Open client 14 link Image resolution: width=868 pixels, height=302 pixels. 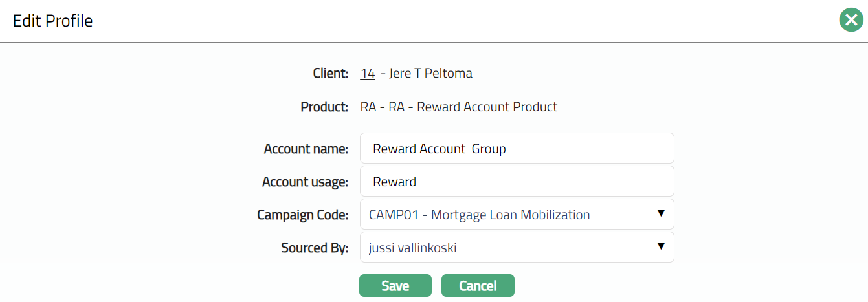(368, 73)
